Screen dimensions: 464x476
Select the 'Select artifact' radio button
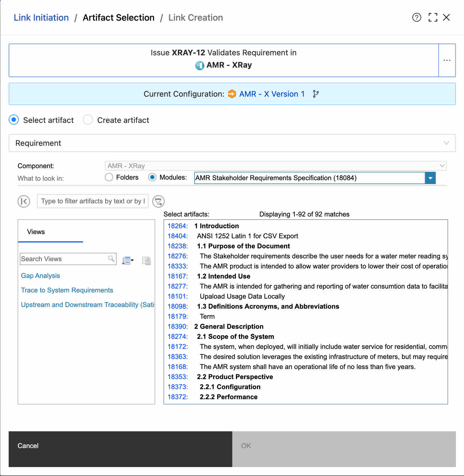click(x=14, y=120)
